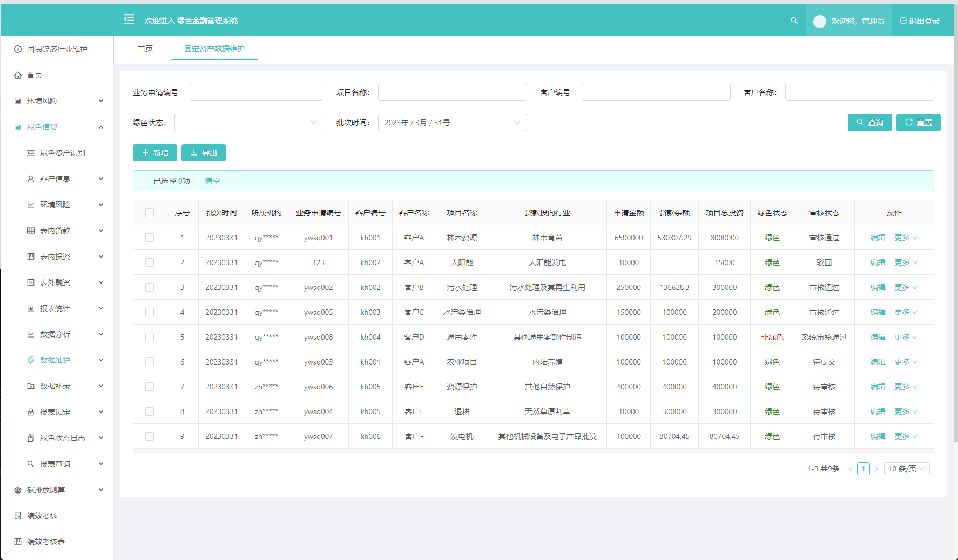The width and height of the screenshot is (958, 560).
Task: Click the 报表查询 search icon
Action: [x=31, y=464]
